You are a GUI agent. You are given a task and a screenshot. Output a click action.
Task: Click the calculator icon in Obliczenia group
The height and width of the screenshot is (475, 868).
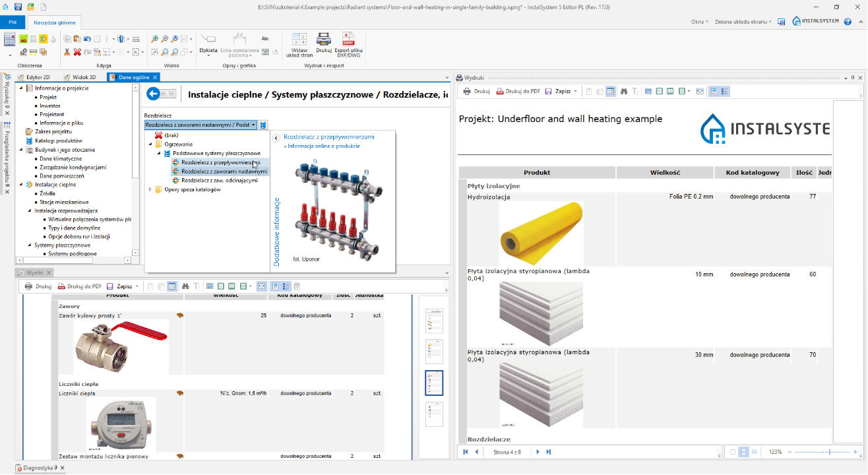pyautogui.click(x=9, y=39)
